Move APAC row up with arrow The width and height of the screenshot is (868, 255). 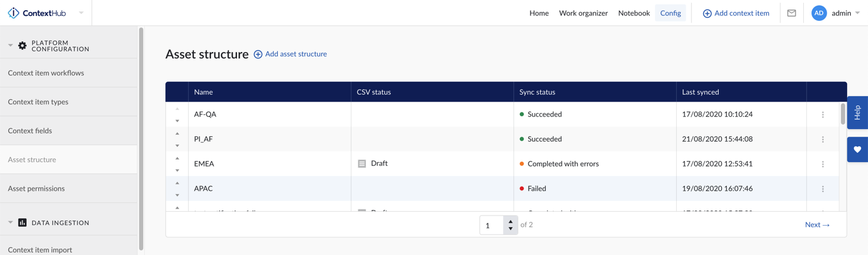click(x=177, y=183)
